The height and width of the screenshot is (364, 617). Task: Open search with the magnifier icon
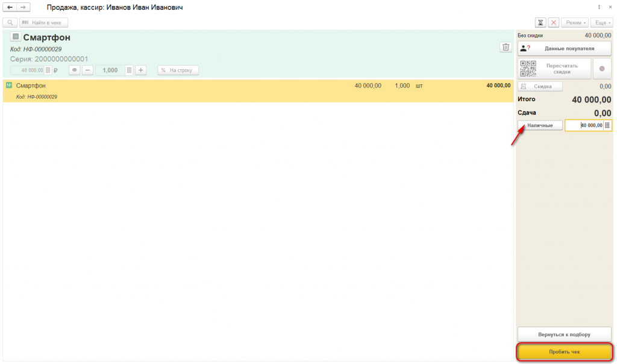[x=10, y=23]
